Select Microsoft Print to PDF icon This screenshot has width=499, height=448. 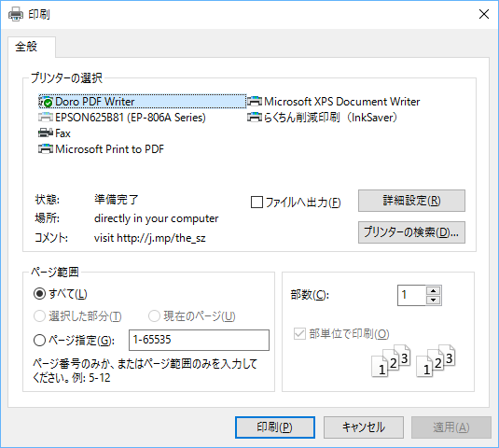[x=46, y=148]
